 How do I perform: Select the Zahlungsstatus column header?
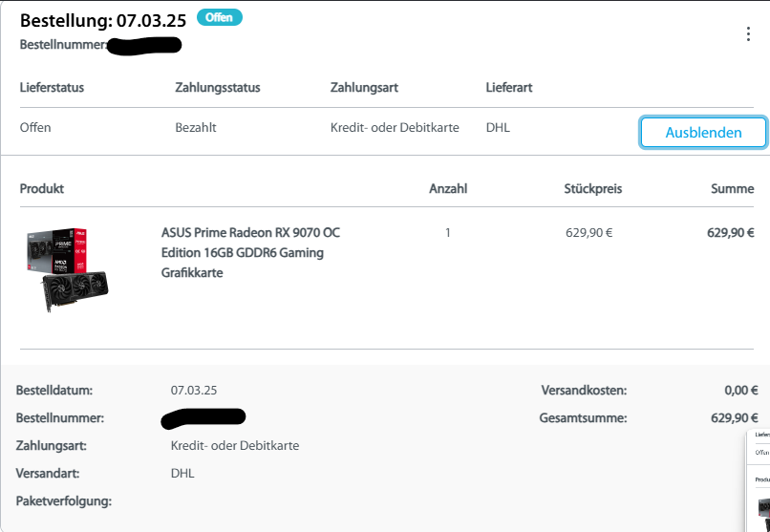point(218,88)
